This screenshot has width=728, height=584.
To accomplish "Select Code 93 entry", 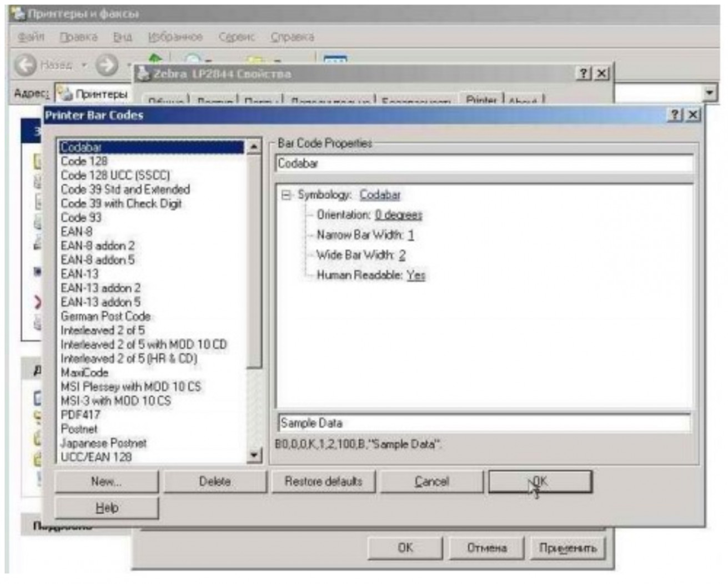I will coord(81,217).
